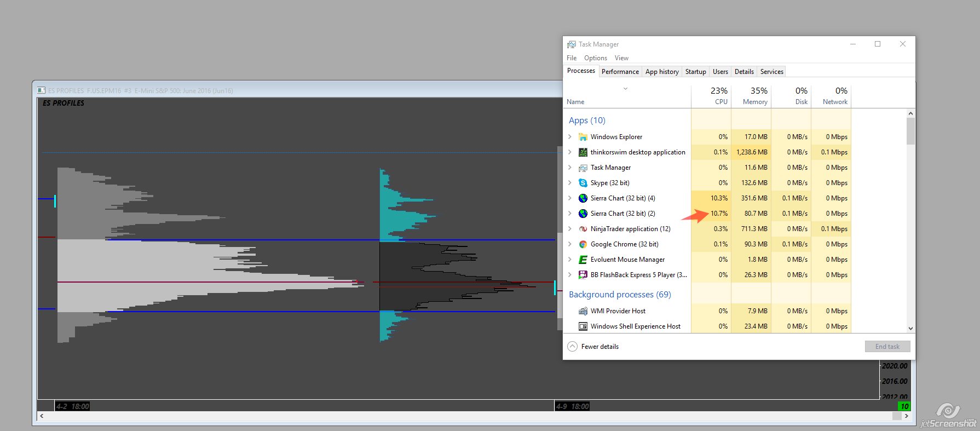This screenshot has width=980, height=431.
Task: Click the Sierra Chart (32 bit) (2) icon
Action: [583, 214]
